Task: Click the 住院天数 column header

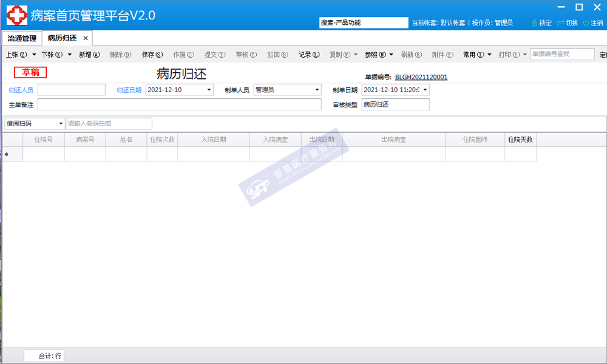Action: (x=520, y=140)
